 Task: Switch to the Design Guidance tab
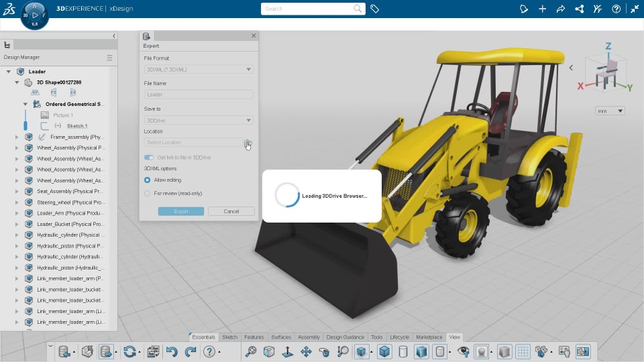[x=345, y=337]
